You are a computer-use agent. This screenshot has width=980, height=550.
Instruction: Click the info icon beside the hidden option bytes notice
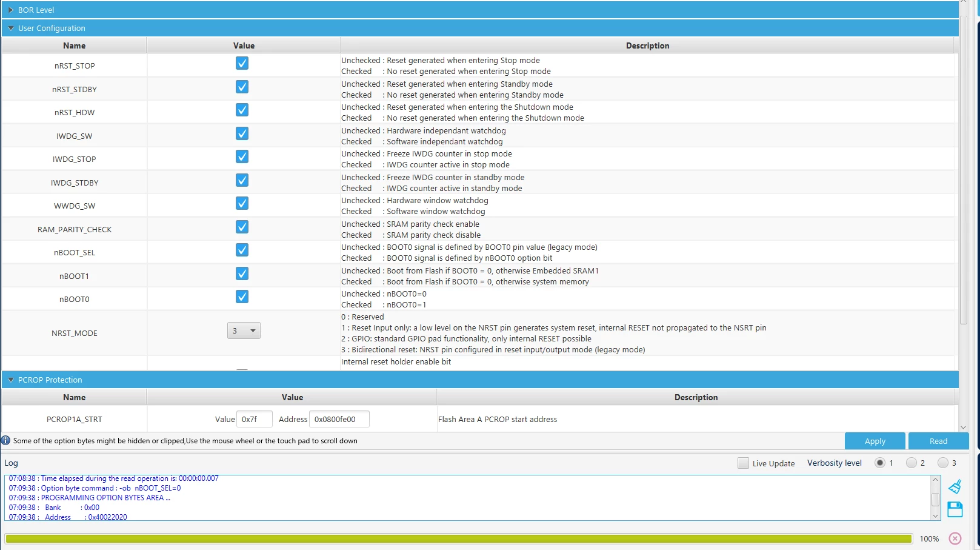[5, 440]
